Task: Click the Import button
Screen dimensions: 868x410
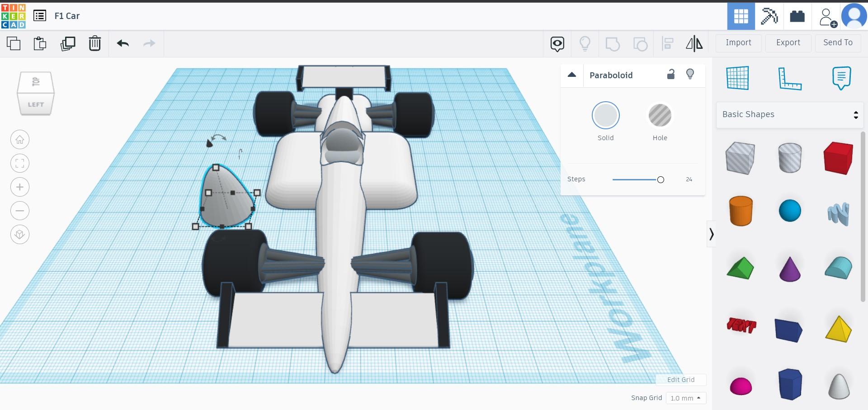Action: 738,42
